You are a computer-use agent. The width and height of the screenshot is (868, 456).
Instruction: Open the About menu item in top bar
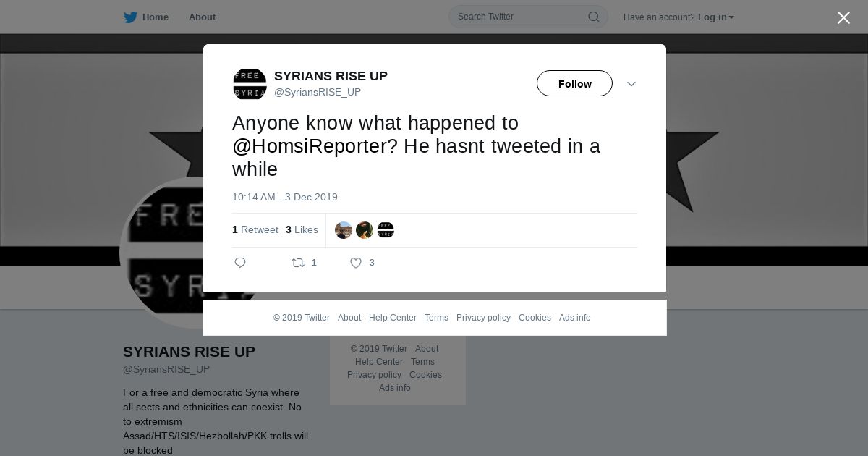pyautogui.click(x=202, y=17)
